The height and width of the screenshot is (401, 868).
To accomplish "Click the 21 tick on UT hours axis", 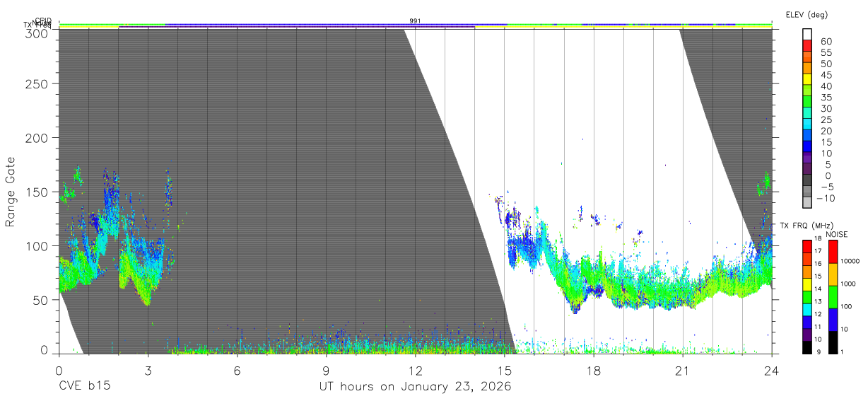I will tap(682, 370).
